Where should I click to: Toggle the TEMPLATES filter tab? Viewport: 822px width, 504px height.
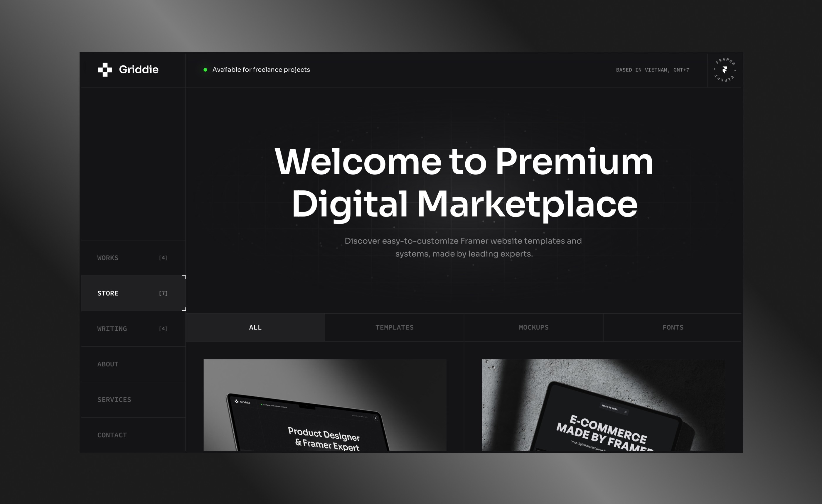[394, 327]
